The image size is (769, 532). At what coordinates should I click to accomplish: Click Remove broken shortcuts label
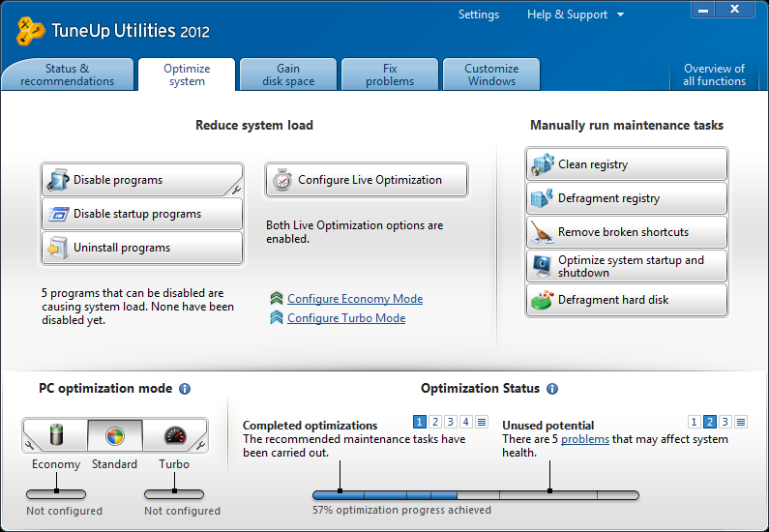tap(623, 232)
